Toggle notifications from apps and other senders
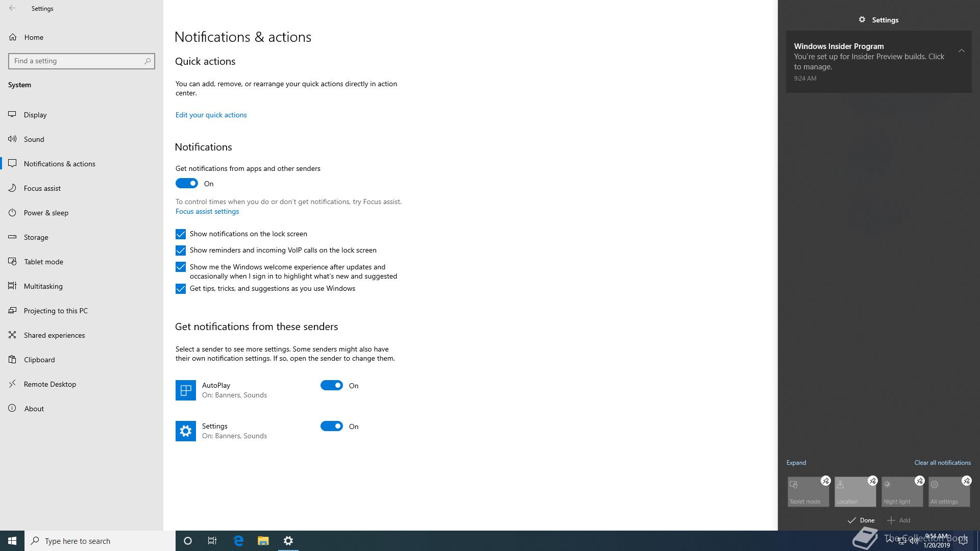This screenshot has height=551, width=980. point(187,183)
